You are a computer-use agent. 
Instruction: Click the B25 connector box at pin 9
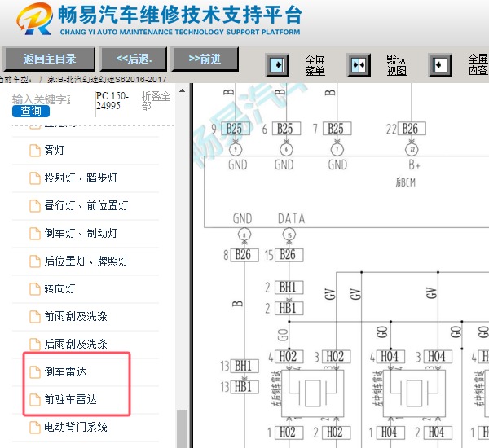[x=236, y=129]
